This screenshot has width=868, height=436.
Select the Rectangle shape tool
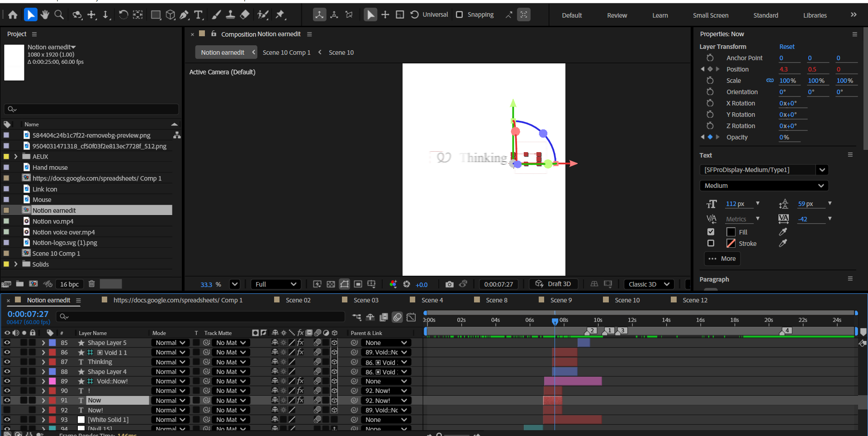(x=156, y=15)
